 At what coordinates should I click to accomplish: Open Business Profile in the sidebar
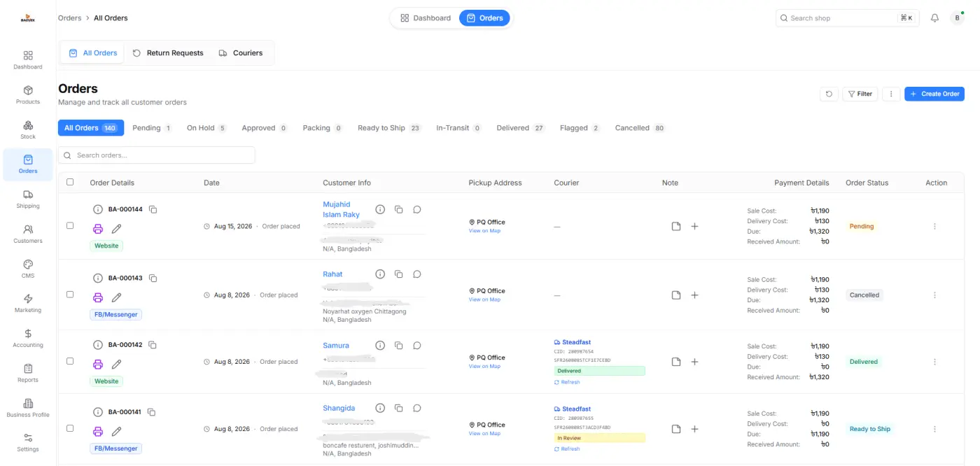[28, 407]
